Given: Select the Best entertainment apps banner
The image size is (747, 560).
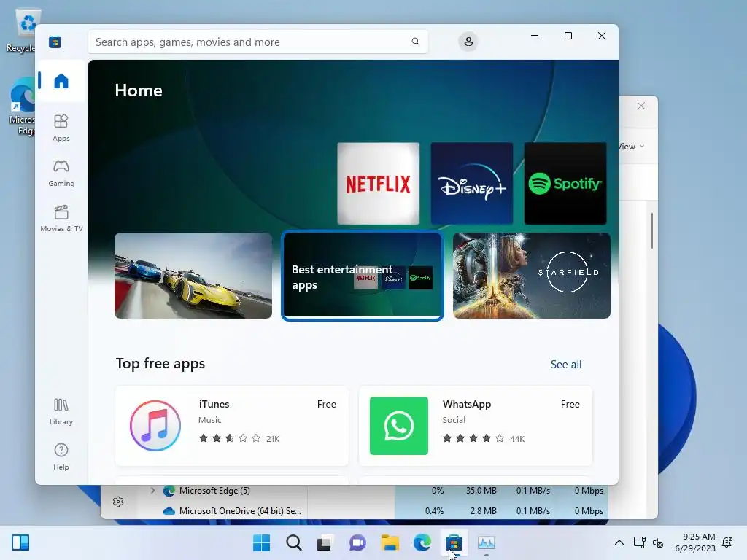Looking at the screenshot, I should click(363, 276).
